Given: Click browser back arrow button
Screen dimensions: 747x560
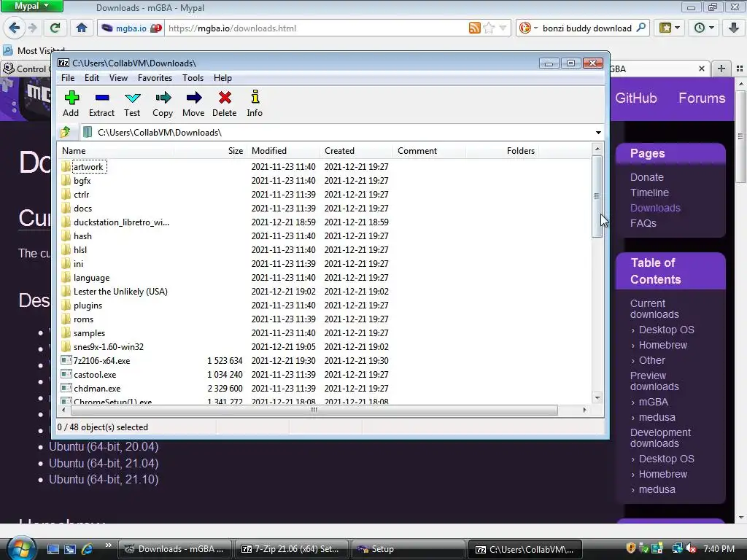Looking at the screenshot, I should point(14,28).
